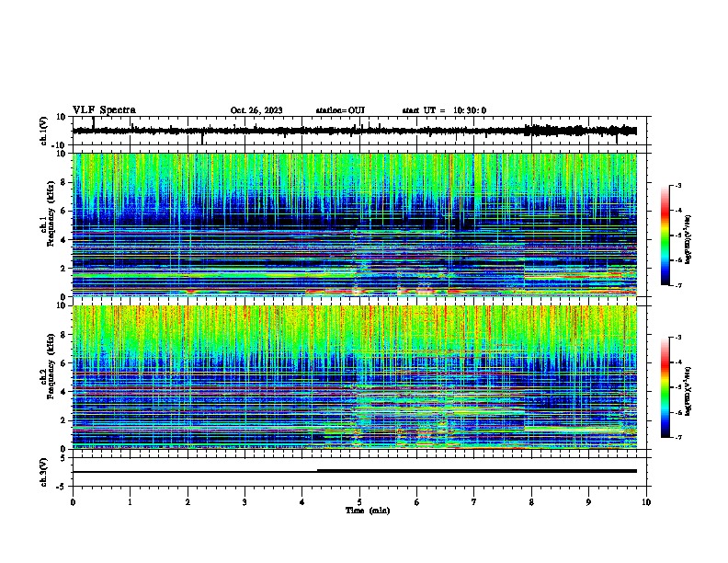This screenshot has width=728, height=563.
Task: Click the ch.2 "Frequency (kHz)" axis label
Action: pos(51,366)
